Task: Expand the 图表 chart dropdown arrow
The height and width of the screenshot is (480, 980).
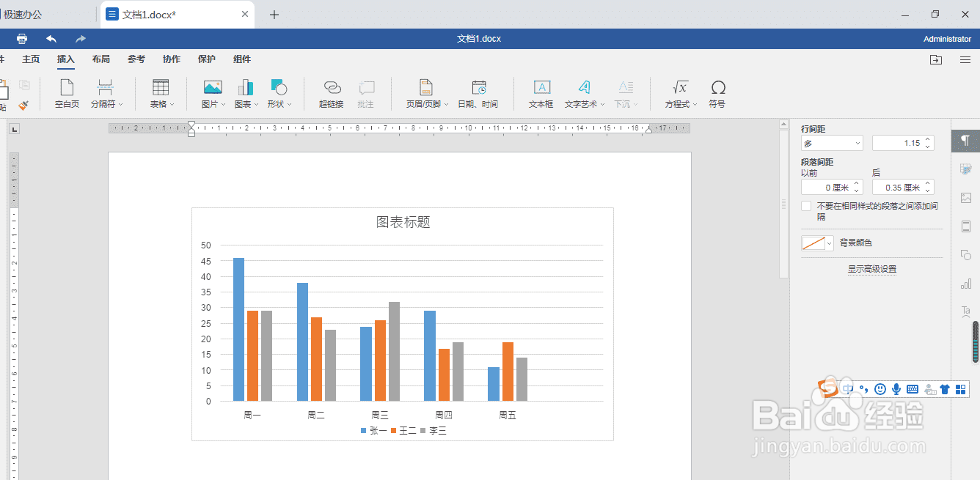Action: click(x=257, y=105)
